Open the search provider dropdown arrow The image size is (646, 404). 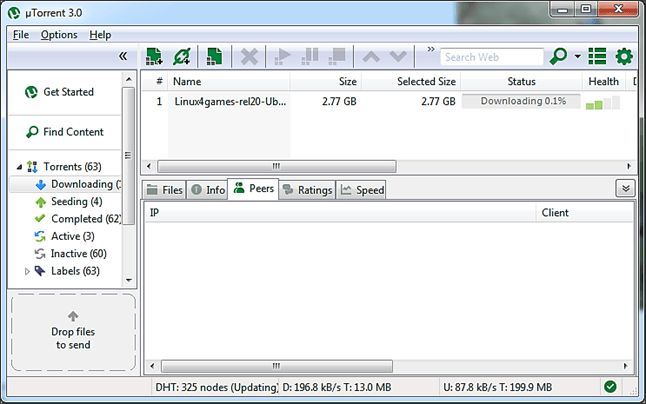pyautogui.click(x=578, y=56)
